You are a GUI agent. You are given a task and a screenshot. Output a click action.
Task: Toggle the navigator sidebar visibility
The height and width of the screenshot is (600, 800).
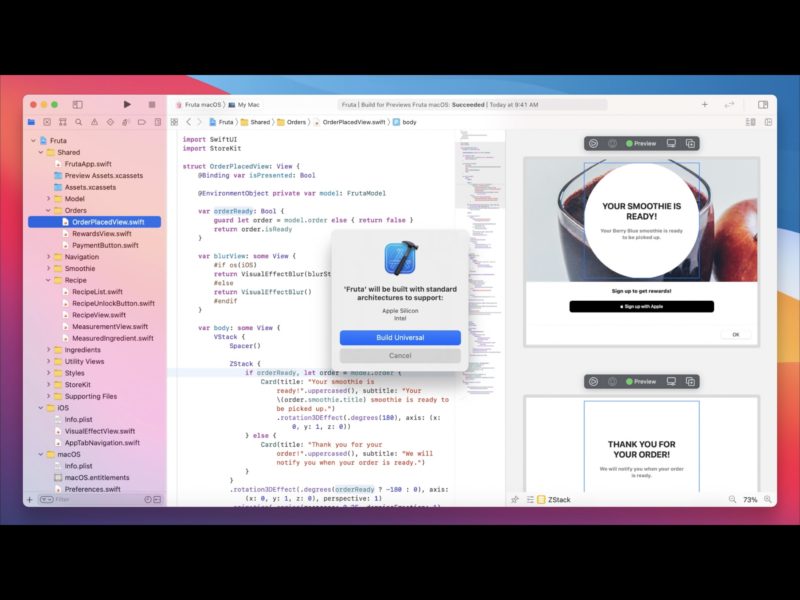78,105
